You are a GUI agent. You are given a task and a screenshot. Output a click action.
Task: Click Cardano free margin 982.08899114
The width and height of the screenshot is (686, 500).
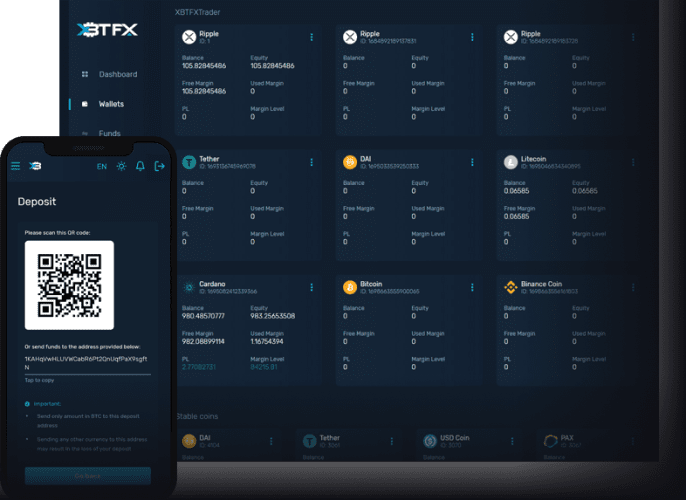coord(203,342)
